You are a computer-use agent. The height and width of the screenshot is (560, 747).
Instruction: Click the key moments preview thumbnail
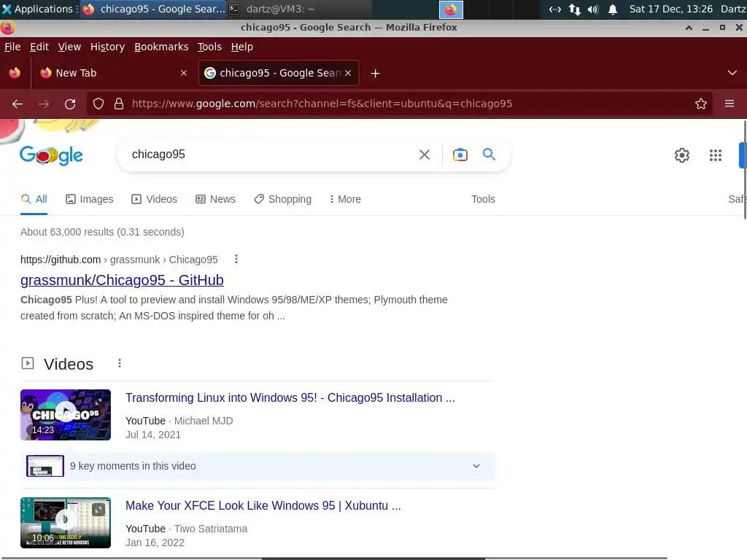click(x=44, y=466)
